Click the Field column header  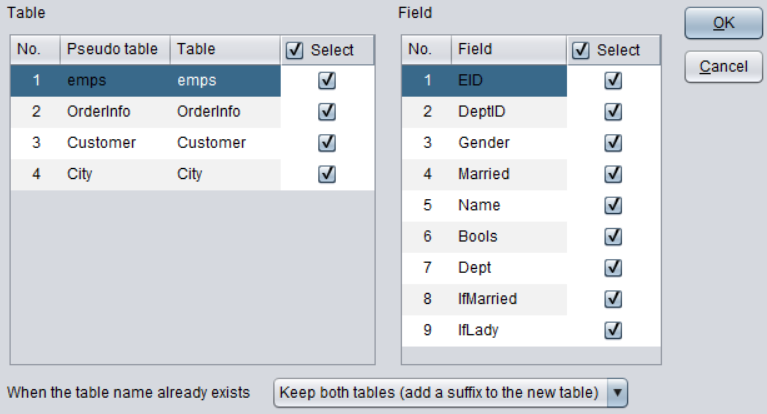[x=509, y=49]
